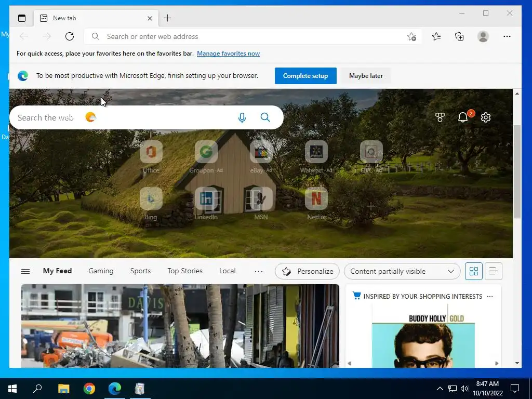
Task: Close the New tab tab
Action: point(150,18)
